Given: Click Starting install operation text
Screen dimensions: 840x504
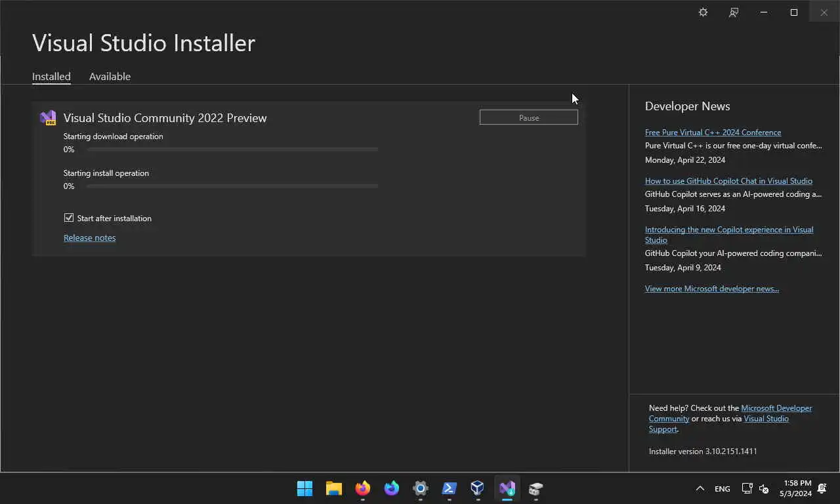Looking at the screenshot, I should (x=106, y=173).
